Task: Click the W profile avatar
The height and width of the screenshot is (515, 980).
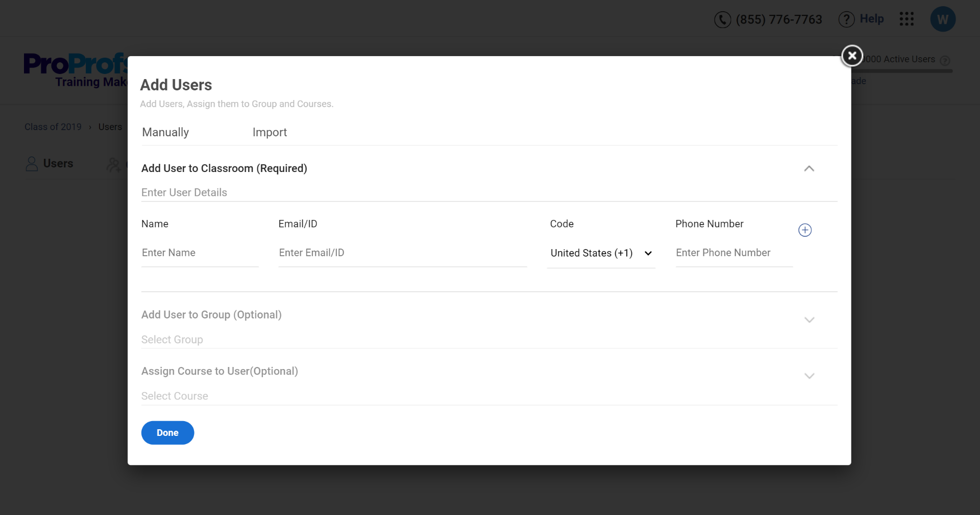Action: click(x=942, y=19)
